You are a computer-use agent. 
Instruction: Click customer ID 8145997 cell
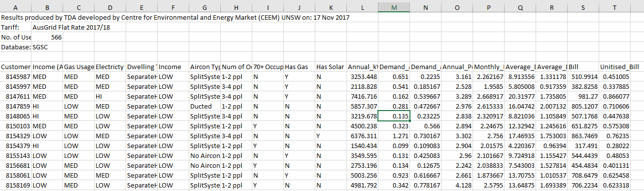coord(16,87)
